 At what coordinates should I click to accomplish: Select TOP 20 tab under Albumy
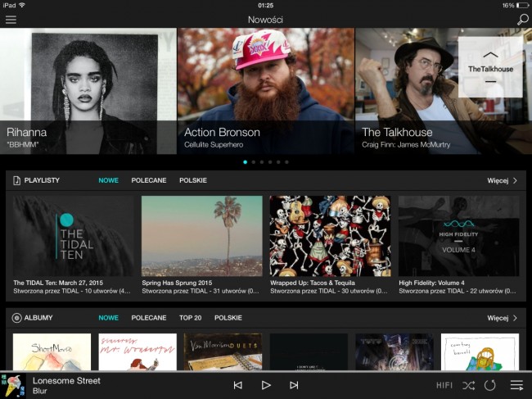tap(191, 318)
